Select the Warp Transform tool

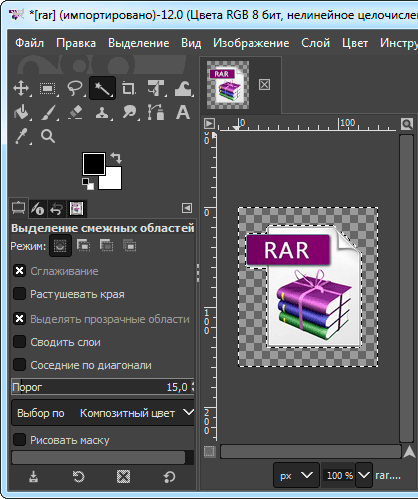click(183, 89)
